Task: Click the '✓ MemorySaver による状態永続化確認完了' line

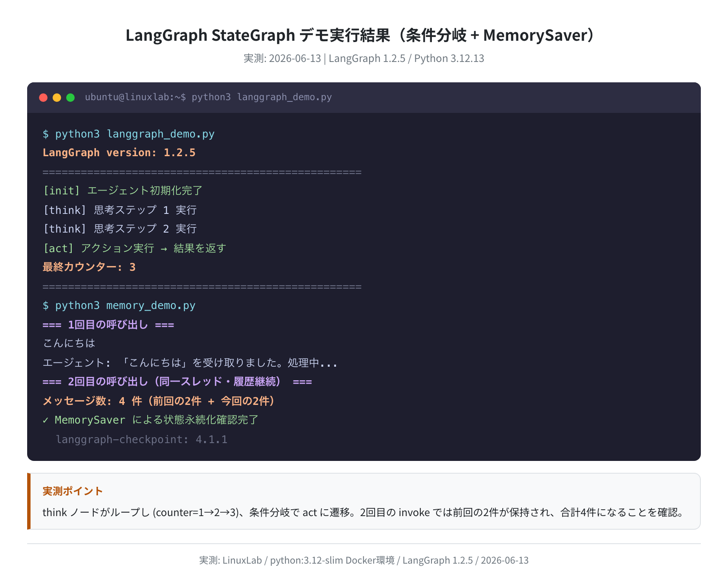Action: [151, 420]
